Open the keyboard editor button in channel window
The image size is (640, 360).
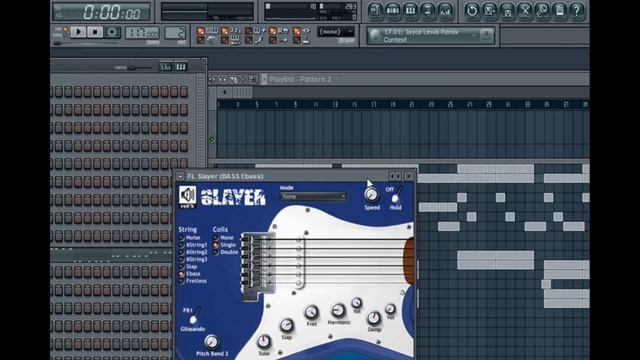click(181, 67)
